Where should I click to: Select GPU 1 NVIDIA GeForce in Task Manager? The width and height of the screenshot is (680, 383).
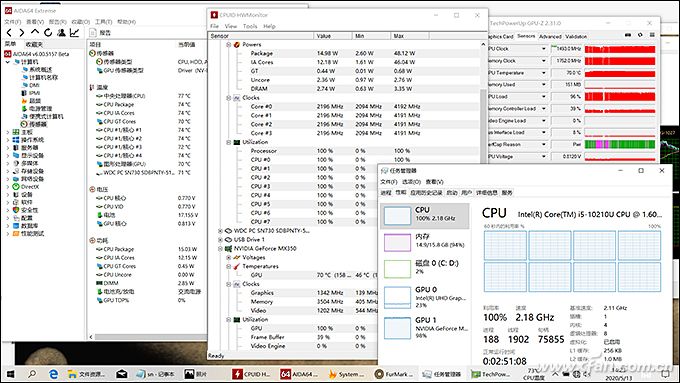(x=425, y=328)
